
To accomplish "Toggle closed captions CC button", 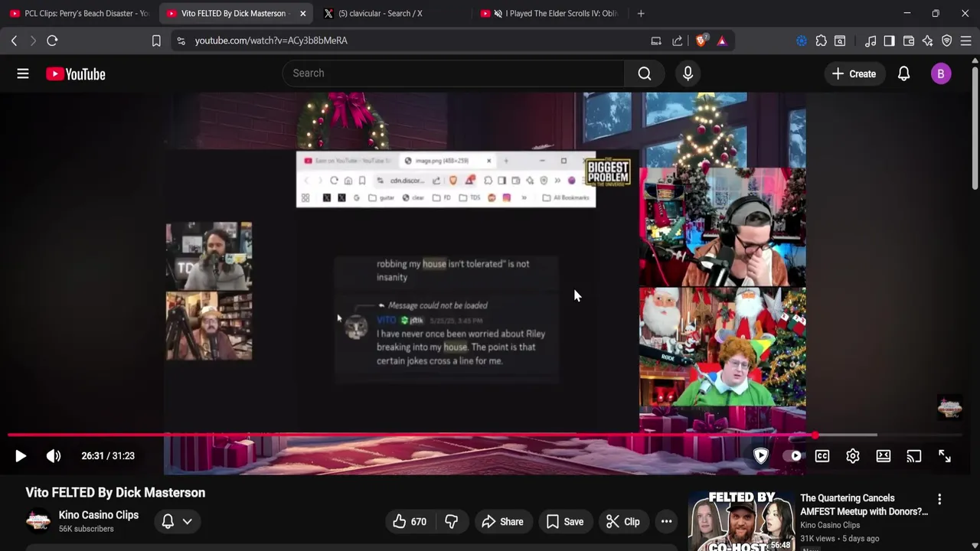I will [822, 456].
